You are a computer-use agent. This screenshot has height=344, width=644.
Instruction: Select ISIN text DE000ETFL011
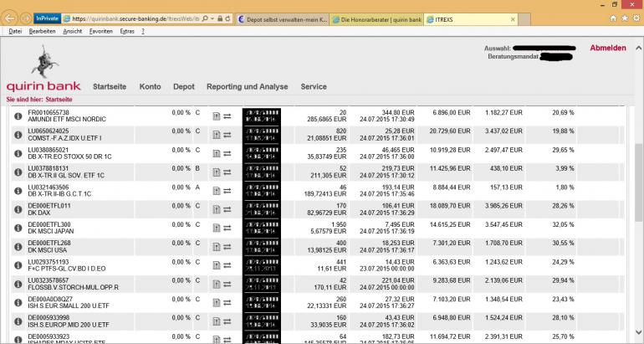49,206
